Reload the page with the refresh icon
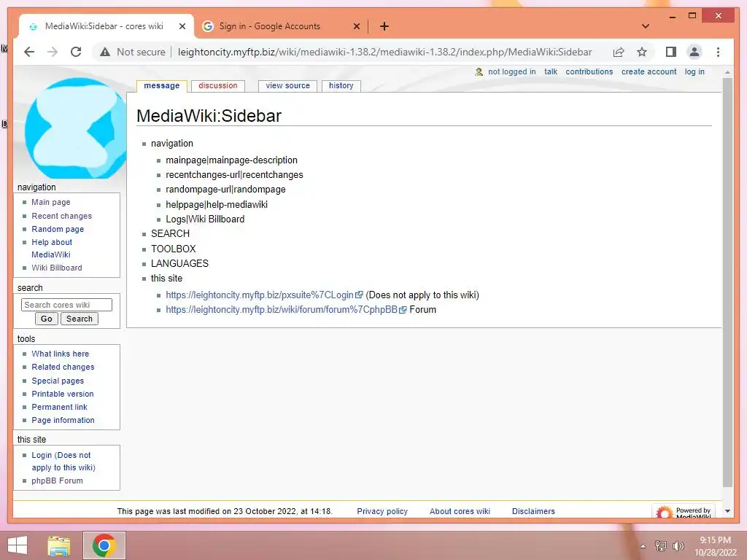The height and width of the screenshot is (560, 747). 76,52
